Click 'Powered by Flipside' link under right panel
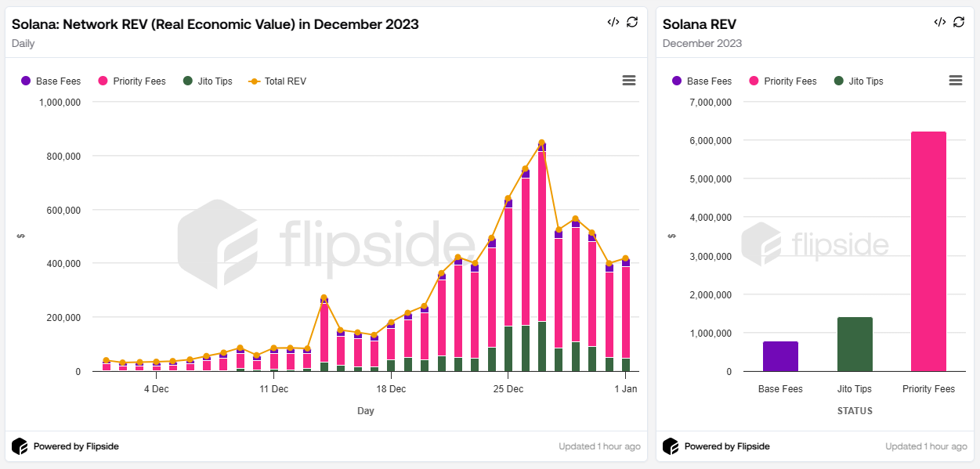980x469 pixels. [727, 446]
